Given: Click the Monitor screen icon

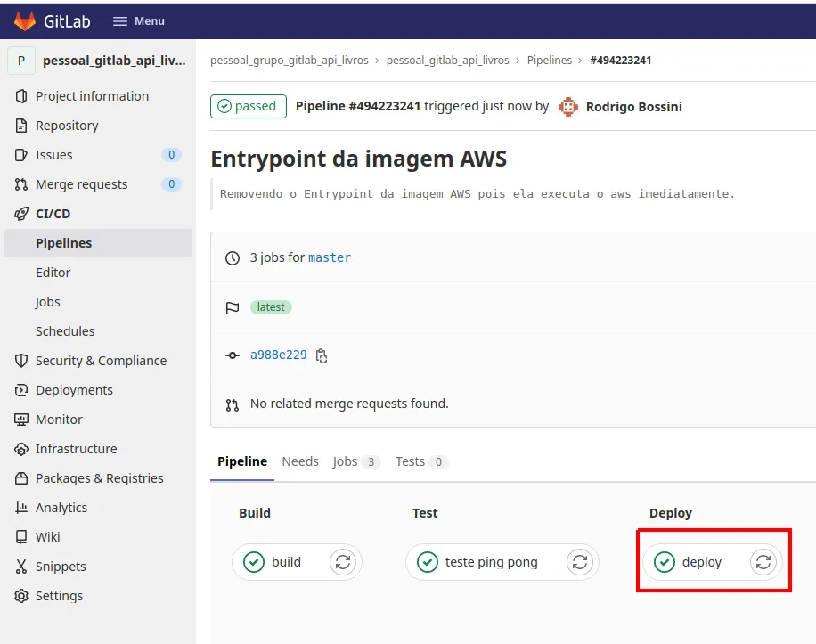Looking at the screenshot, I should tap(21, 420).
